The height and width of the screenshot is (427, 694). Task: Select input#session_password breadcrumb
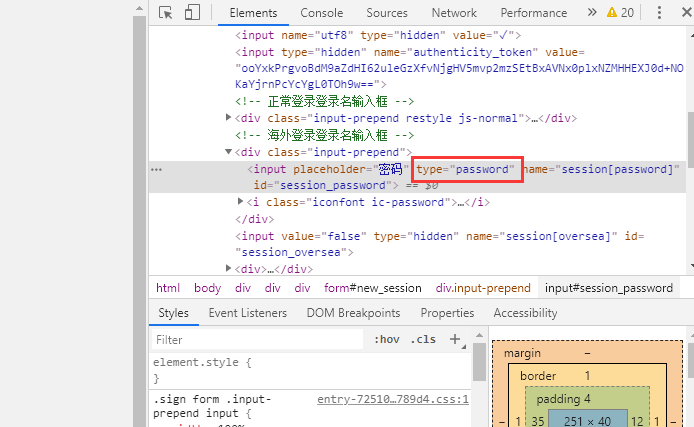click(609, 288)
